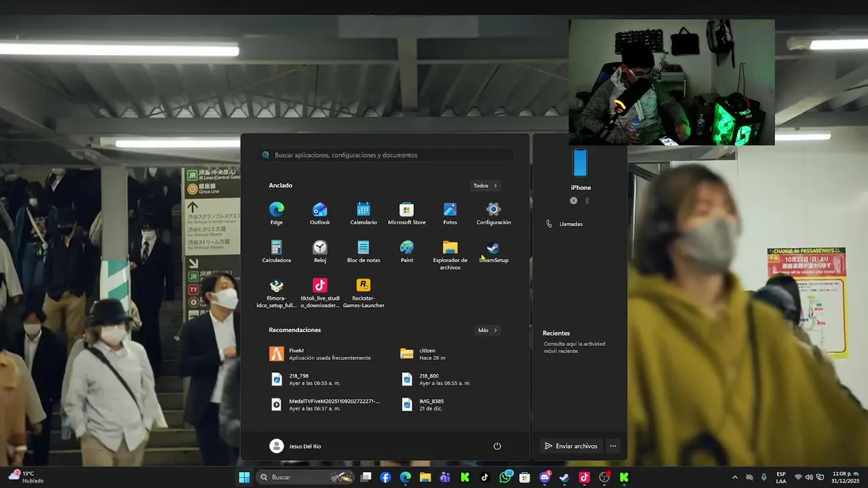This screenshot has height=488, width=868.
Task: Open Jesus Del Rio user account menu
Action: (296, 446)
